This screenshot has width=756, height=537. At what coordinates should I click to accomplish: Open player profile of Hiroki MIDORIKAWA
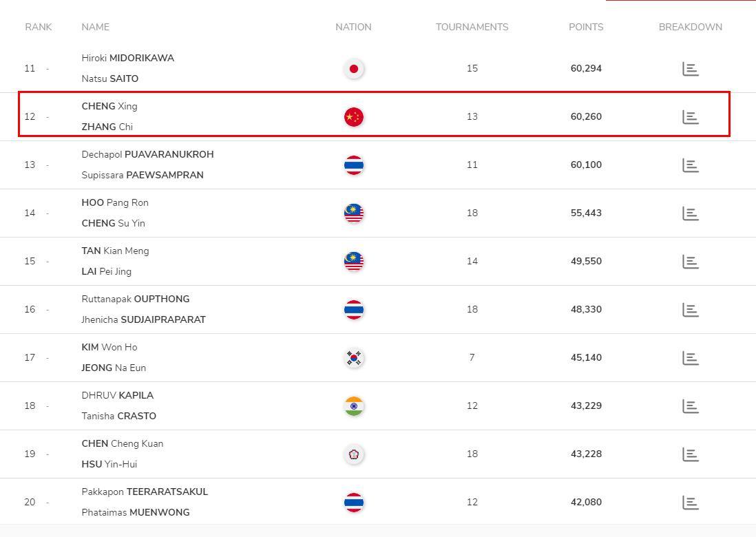click(x=128, y=58)
